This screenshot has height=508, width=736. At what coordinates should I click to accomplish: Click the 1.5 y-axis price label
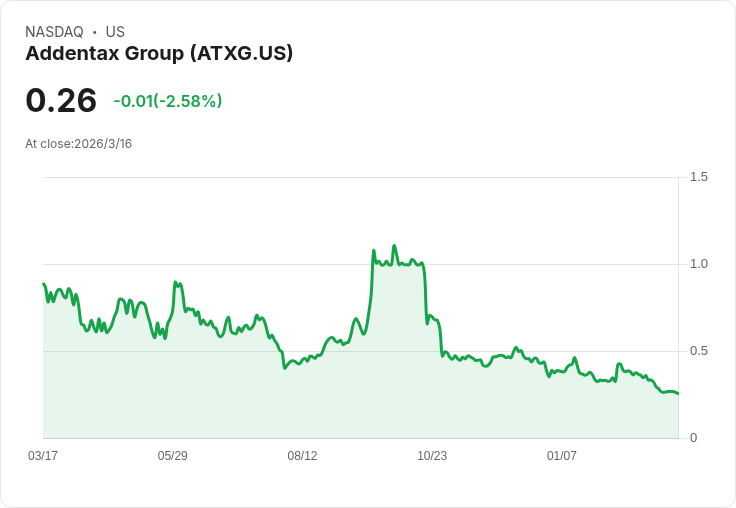point(699,177)
